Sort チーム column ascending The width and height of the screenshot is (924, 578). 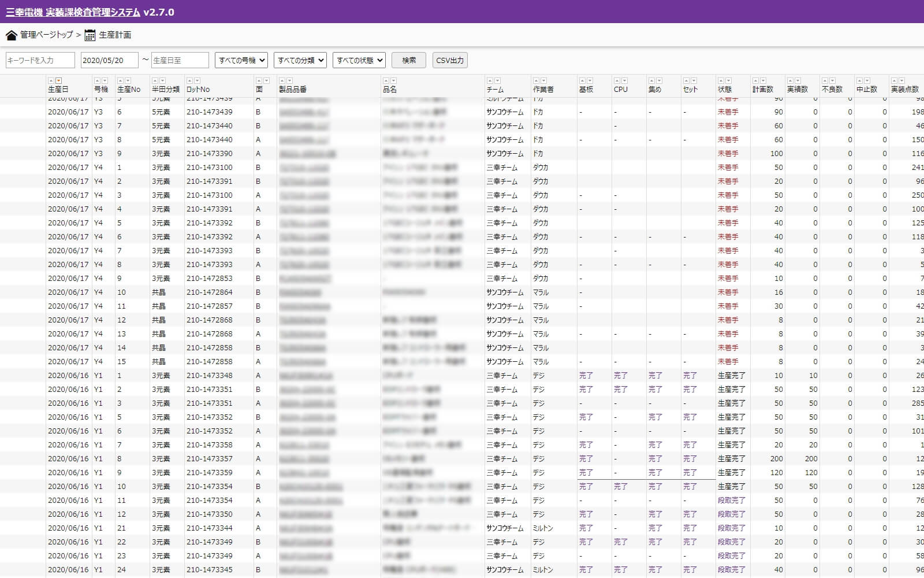[490, 81]
